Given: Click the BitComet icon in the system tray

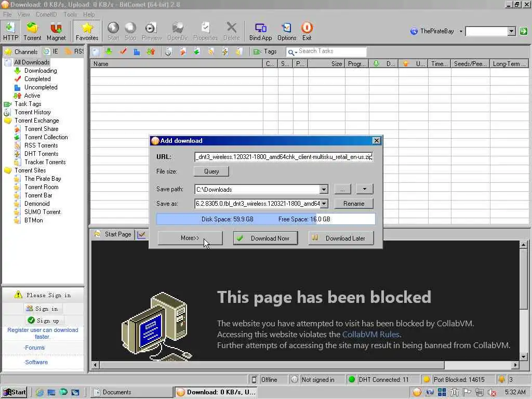Looking at the screenshot, I should pyautogui.click(x=417, y=392).
